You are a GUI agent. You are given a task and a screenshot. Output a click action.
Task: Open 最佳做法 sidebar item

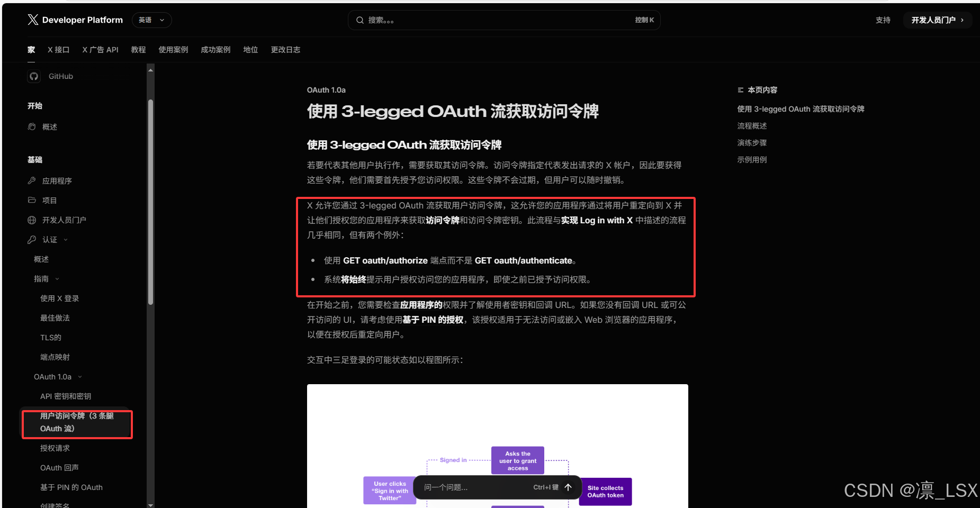click(x=55, y=318)
